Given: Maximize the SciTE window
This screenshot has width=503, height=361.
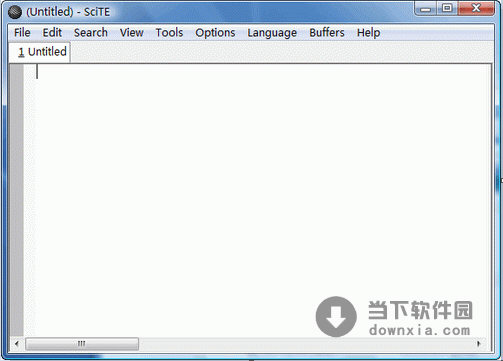Looking at the screenshot, I should (447, 9).
